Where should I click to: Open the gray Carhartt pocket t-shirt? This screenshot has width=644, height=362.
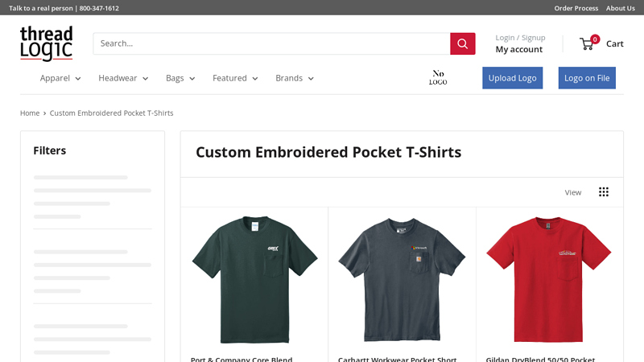(x=402, y=279)
